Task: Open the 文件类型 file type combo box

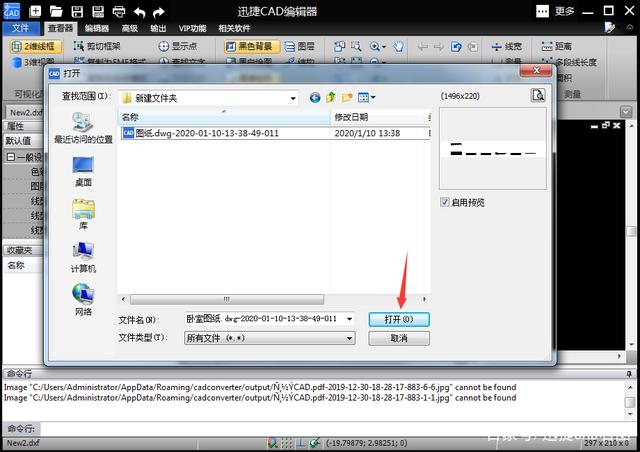Action: (x=269, y=338)
